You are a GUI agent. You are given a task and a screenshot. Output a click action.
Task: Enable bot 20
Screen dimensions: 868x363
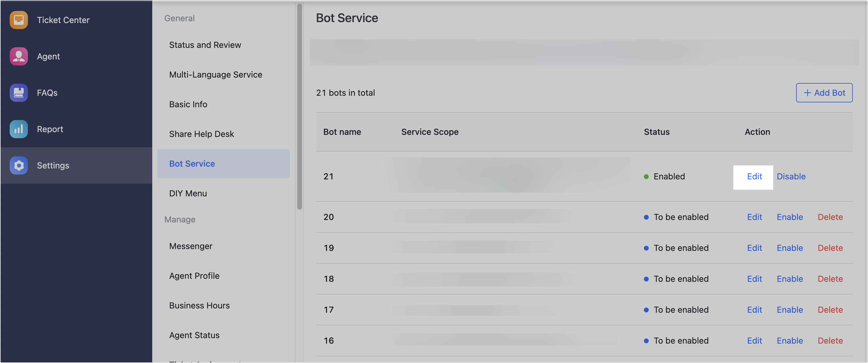coord(790,217)
